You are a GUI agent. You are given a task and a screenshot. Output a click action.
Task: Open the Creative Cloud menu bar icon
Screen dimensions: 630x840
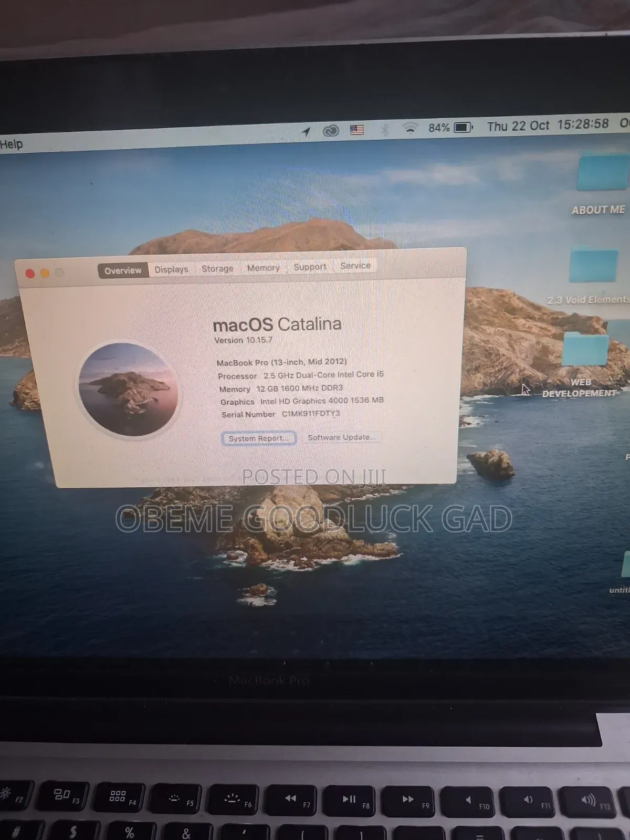(x=330, y=131)
